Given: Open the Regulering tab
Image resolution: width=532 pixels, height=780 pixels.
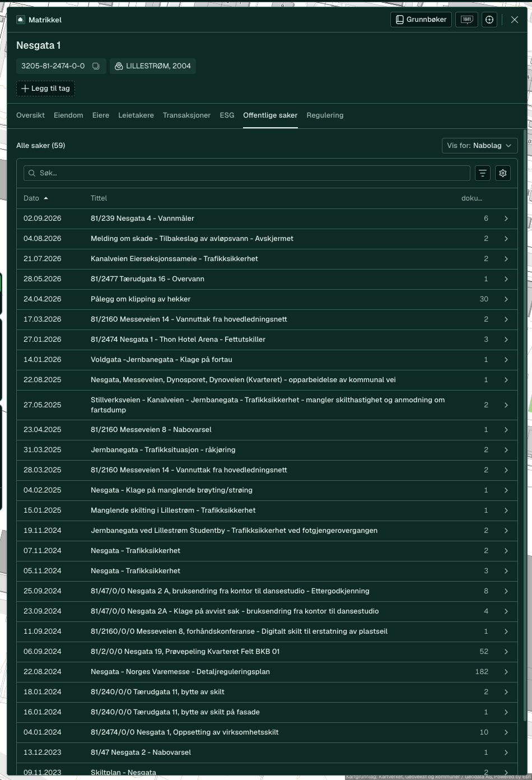Looking at the screenshot, I should tap(325, 115).
